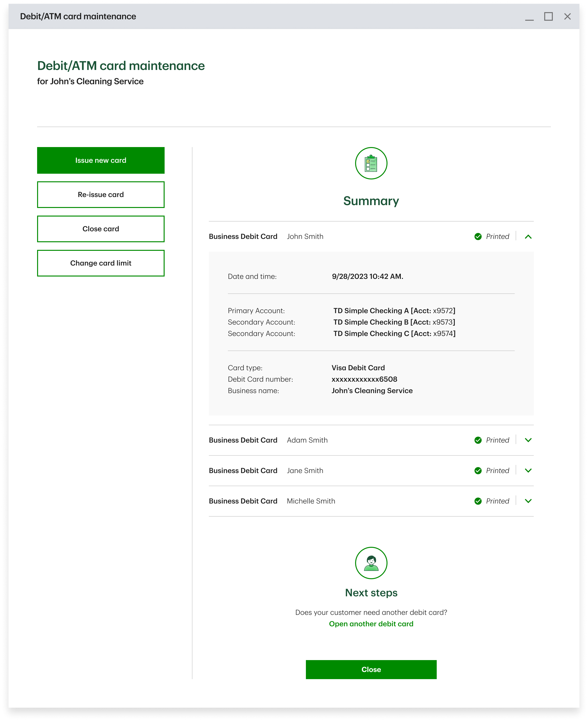The image size is (588, 721).
Task: Click TD Simple Checking B [Acct: x9573]
Action: [394, 322]
